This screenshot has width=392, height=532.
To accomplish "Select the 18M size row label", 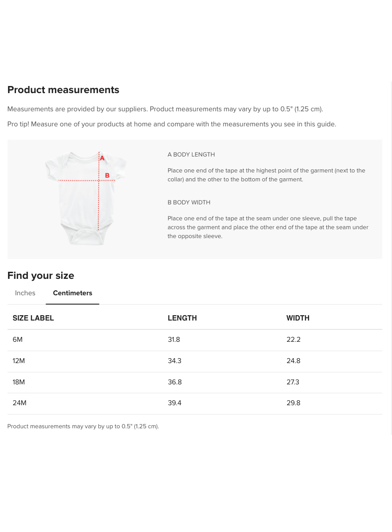I will pos(19,382).
